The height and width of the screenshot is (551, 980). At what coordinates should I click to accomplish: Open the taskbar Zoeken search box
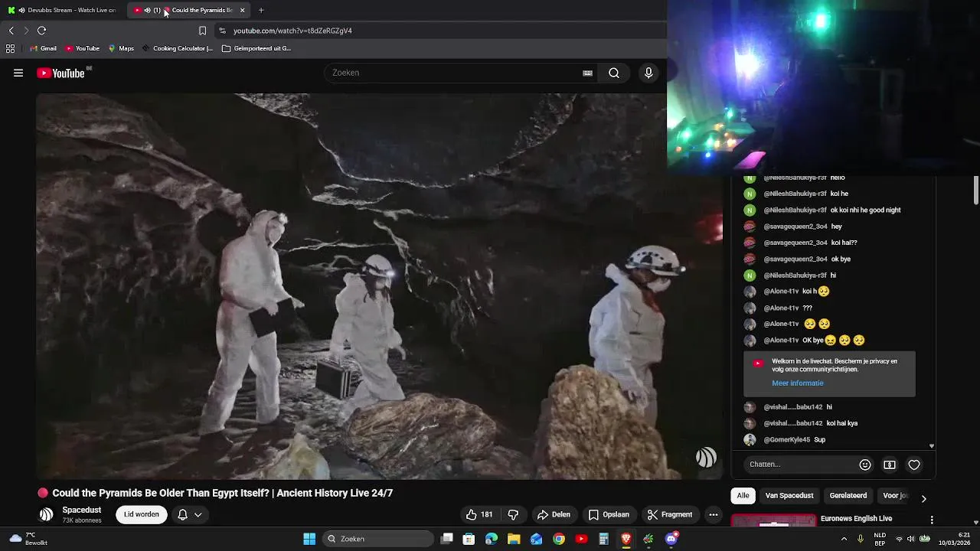379,539
